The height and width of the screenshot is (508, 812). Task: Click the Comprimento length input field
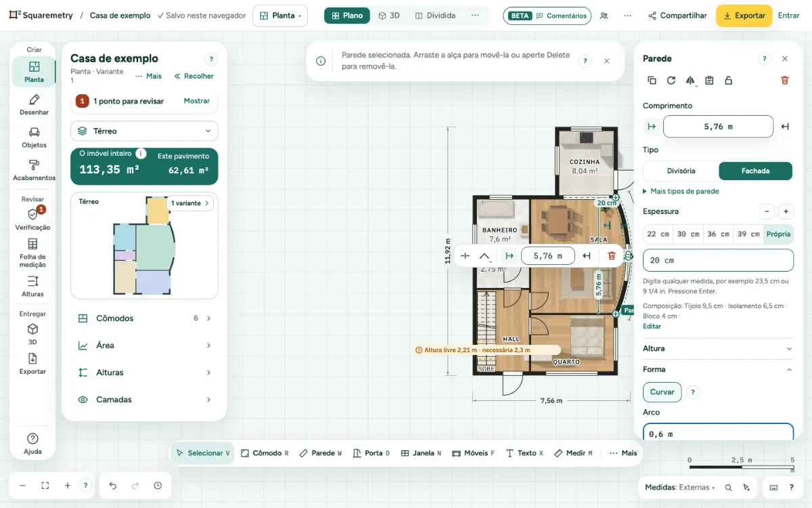click(718, 127)
